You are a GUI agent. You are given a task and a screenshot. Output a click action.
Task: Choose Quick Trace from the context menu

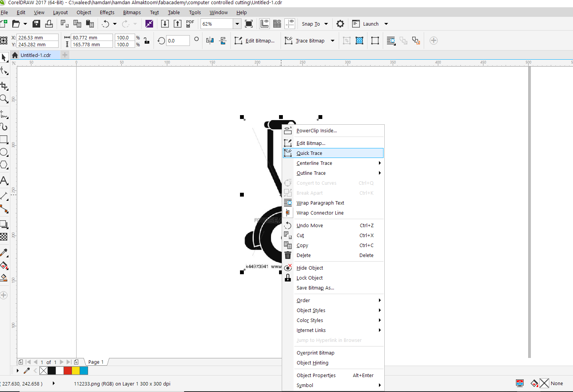point(333,153)
